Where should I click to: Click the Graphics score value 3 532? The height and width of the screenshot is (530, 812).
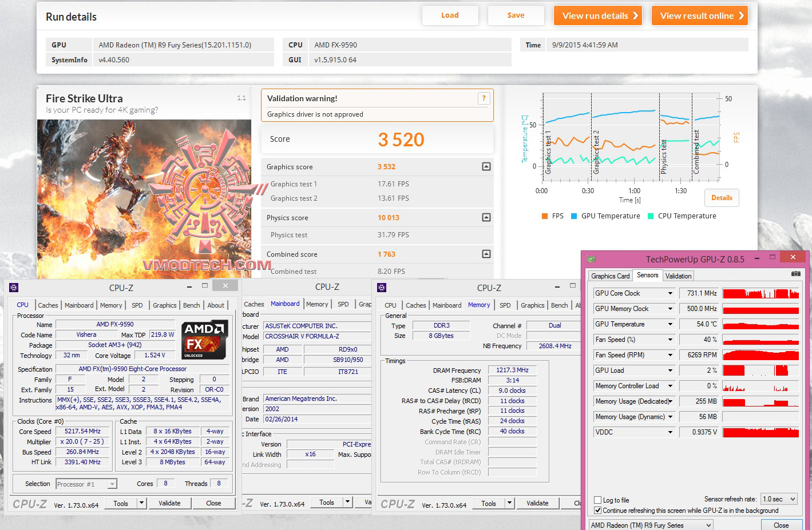(x=386, y=167)
